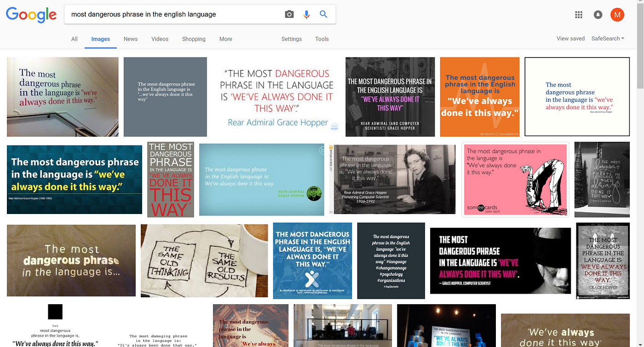
Task: Open dark teal image with yellow quote
Action: pos(75,179)
